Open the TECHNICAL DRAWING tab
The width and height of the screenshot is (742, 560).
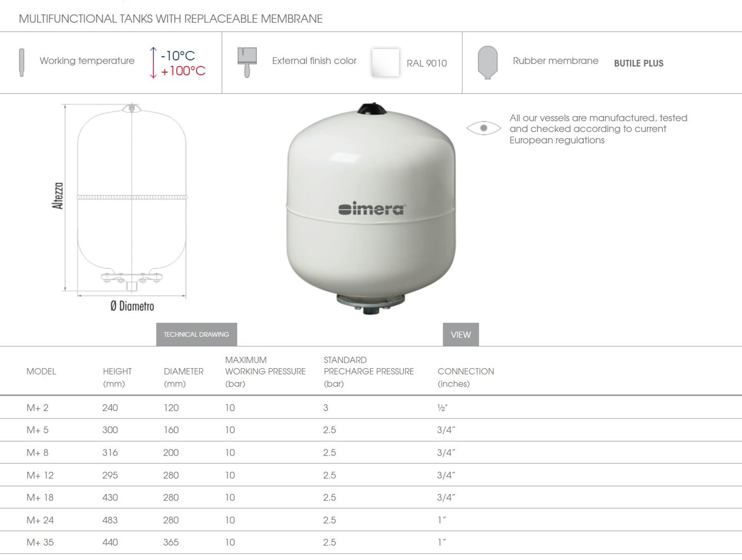tap(196, 334)
